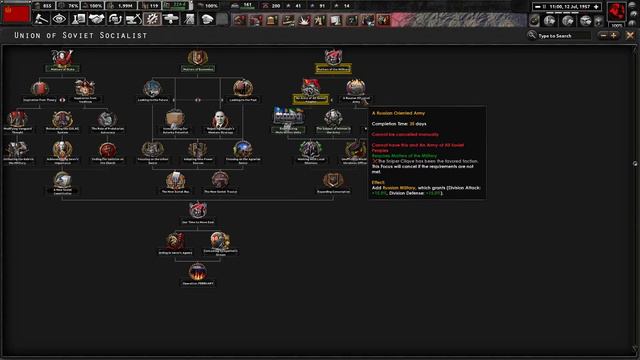Select the Role of Proletarian Autocracy focus
This screenshot has width=640, height=360.
[x=108, y=122]
